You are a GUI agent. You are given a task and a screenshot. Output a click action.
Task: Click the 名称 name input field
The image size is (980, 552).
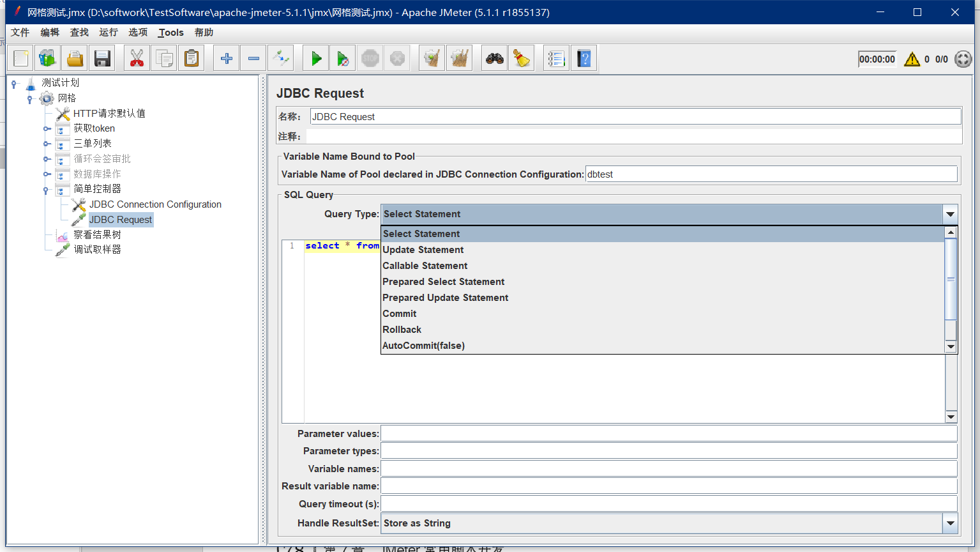coord(635,116)
